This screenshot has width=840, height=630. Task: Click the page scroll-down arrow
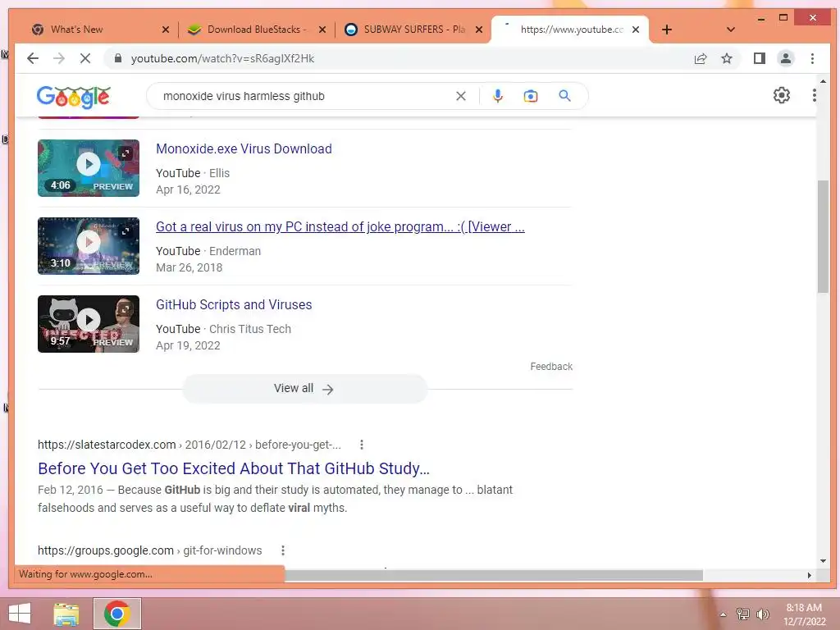pos(823,561)
